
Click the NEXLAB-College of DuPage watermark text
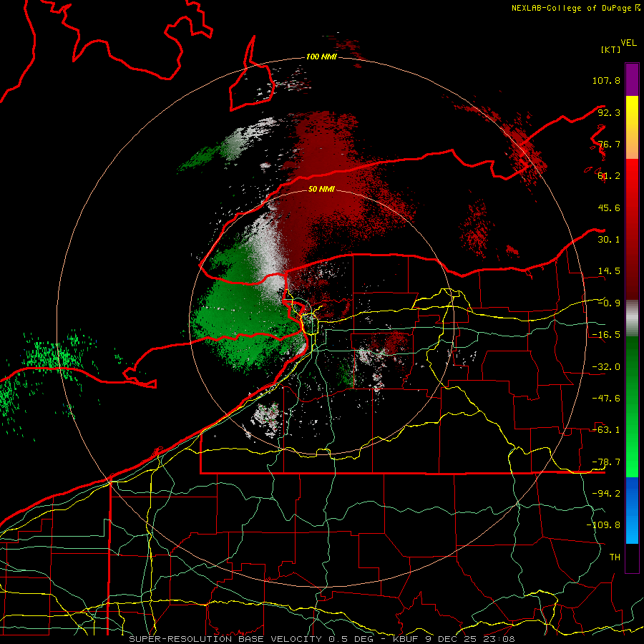tap(576, 8)
